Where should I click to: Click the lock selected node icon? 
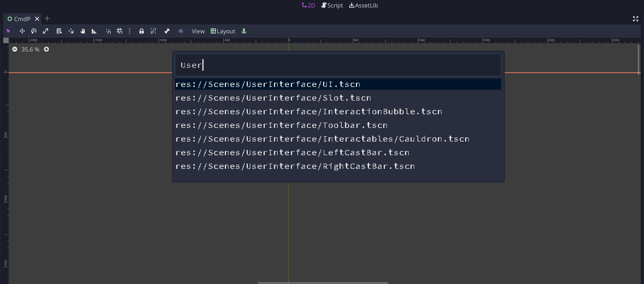pos(141,31)
